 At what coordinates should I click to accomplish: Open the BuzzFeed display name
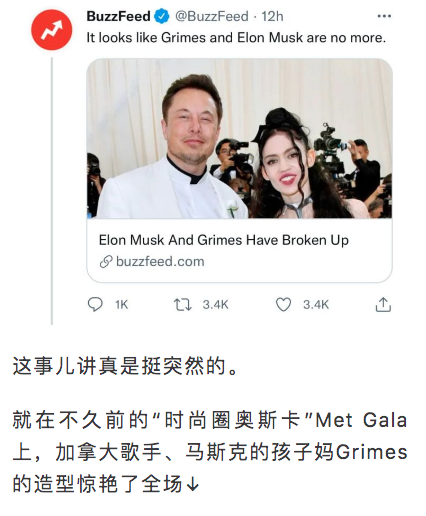(x=118, y=16)
